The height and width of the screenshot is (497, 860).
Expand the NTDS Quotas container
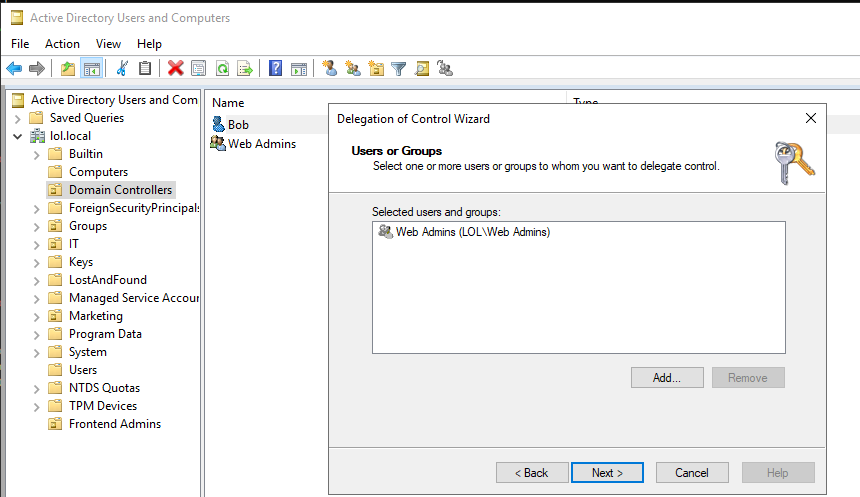(x=36, y=389)
